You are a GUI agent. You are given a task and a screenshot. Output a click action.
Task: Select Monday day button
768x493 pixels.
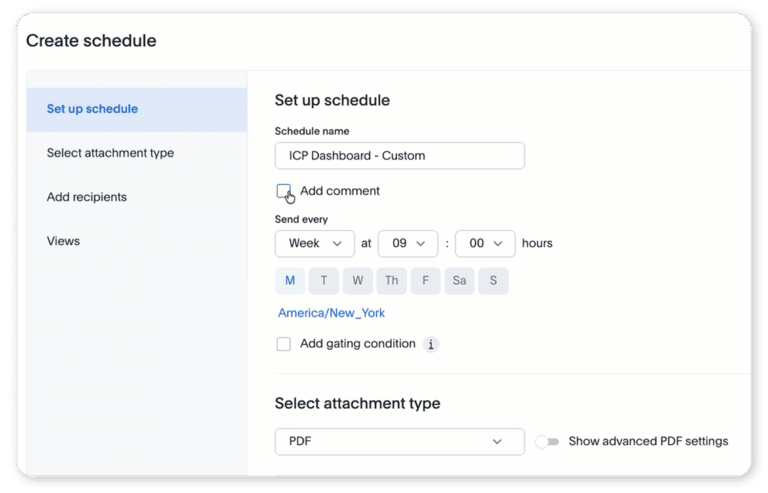[x=290, y=280]
